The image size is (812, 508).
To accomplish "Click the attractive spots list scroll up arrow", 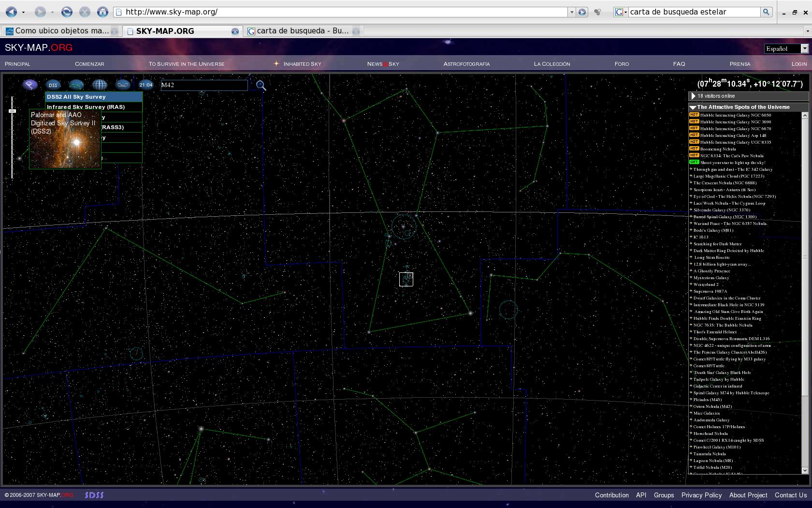I will pos(805,115).
